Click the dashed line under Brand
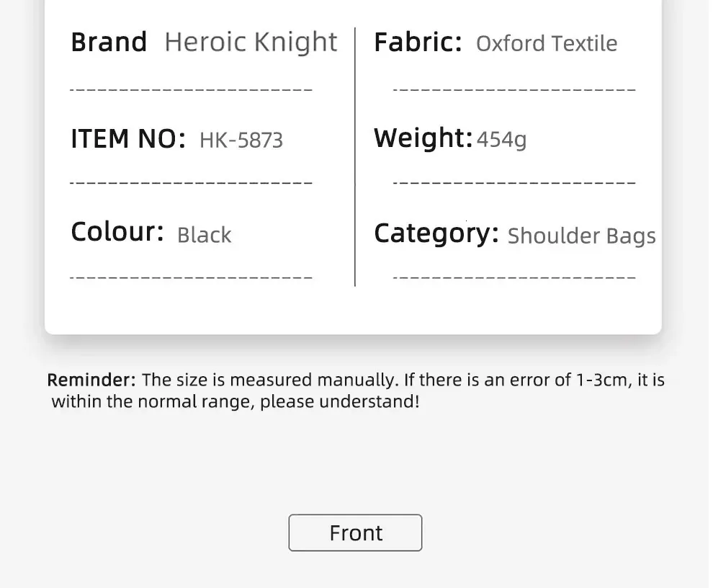This screenshot has height=588, width=713. tap(191, 89)
